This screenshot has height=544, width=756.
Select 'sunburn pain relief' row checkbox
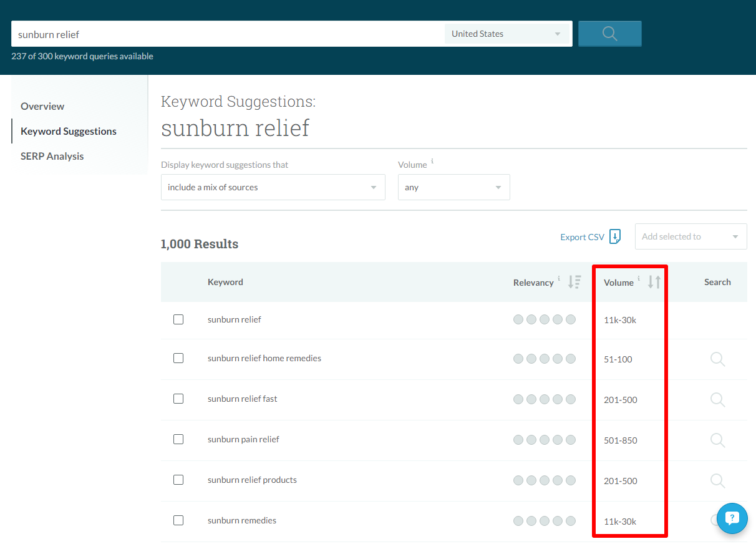(178, 439)
